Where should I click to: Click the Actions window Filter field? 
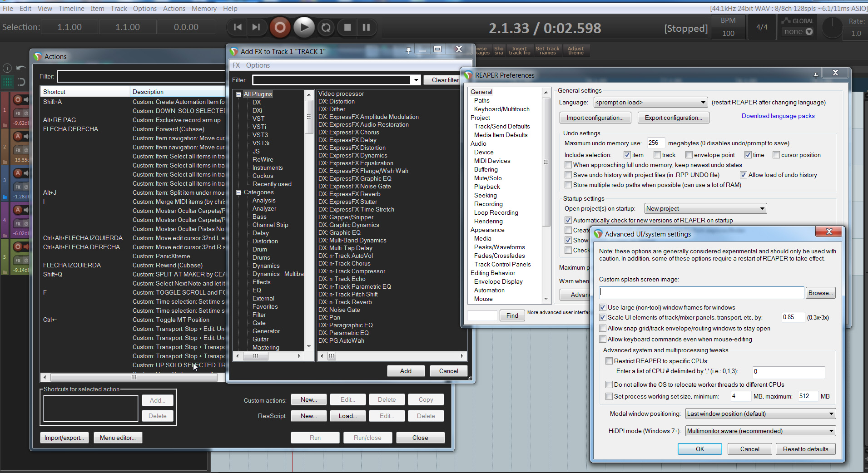(x=141, y=76)
